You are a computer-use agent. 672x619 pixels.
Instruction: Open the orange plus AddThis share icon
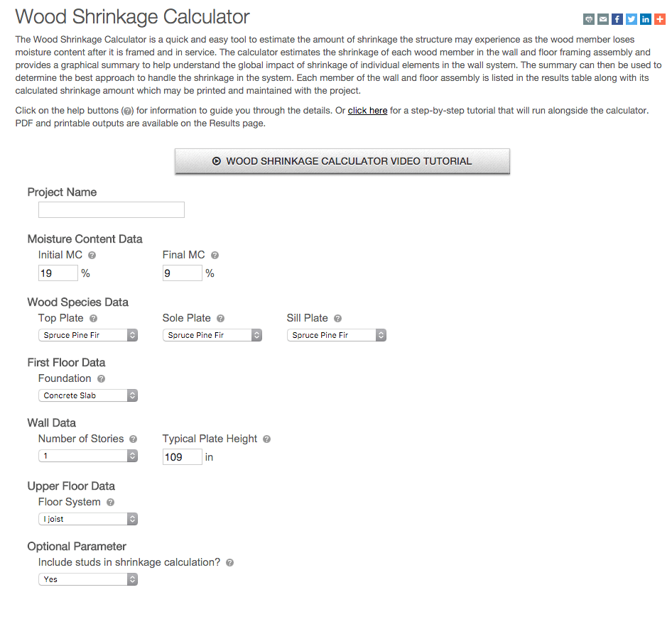click(660, 19)
